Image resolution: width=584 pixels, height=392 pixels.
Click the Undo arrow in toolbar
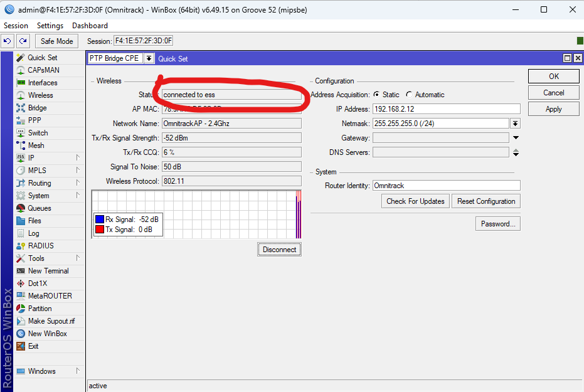(x=7, y=41)
